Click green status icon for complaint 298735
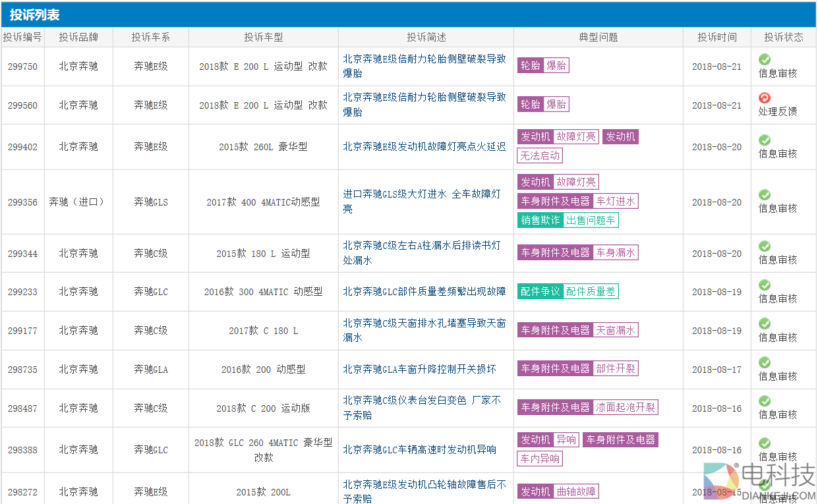The height and width of the screenshot is (504, 818). [764, 362]
